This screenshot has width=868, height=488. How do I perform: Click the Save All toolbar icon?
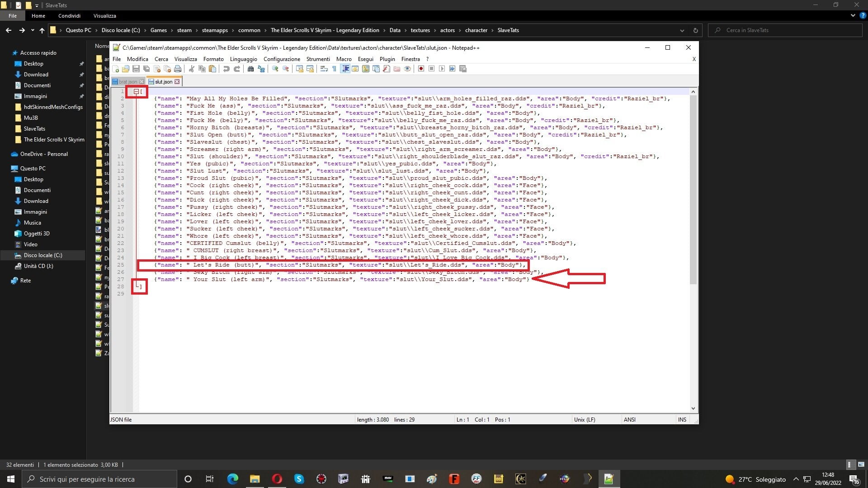pos(146,69)
